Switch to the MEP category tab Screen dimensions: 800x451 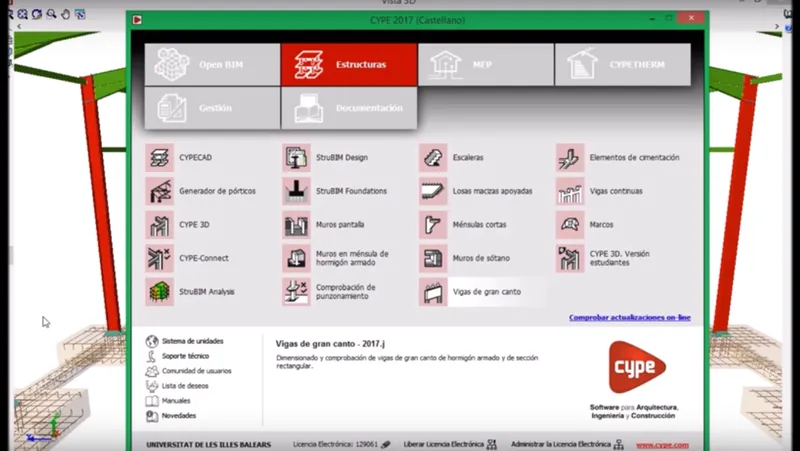click(x=486, y=65)
